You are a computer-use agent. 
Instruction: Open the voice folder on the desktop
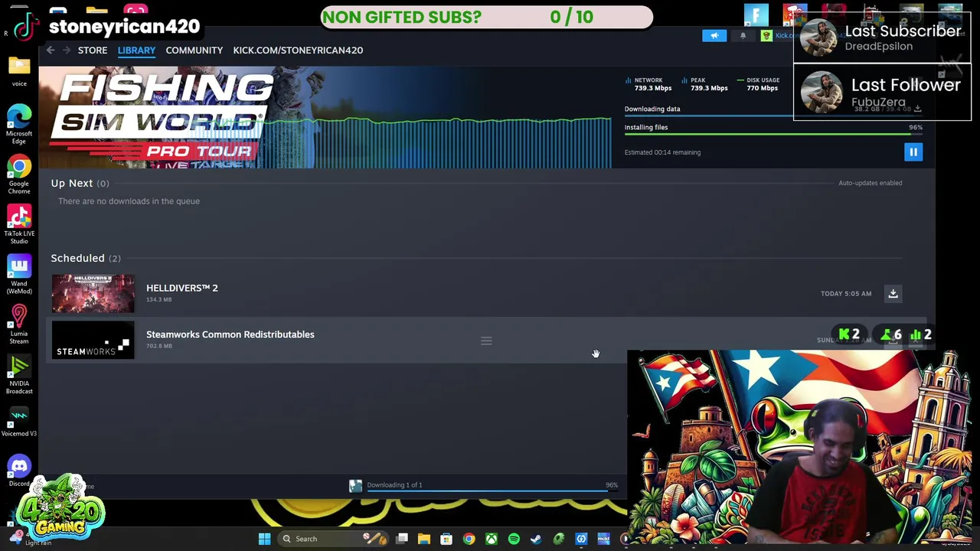19,71
